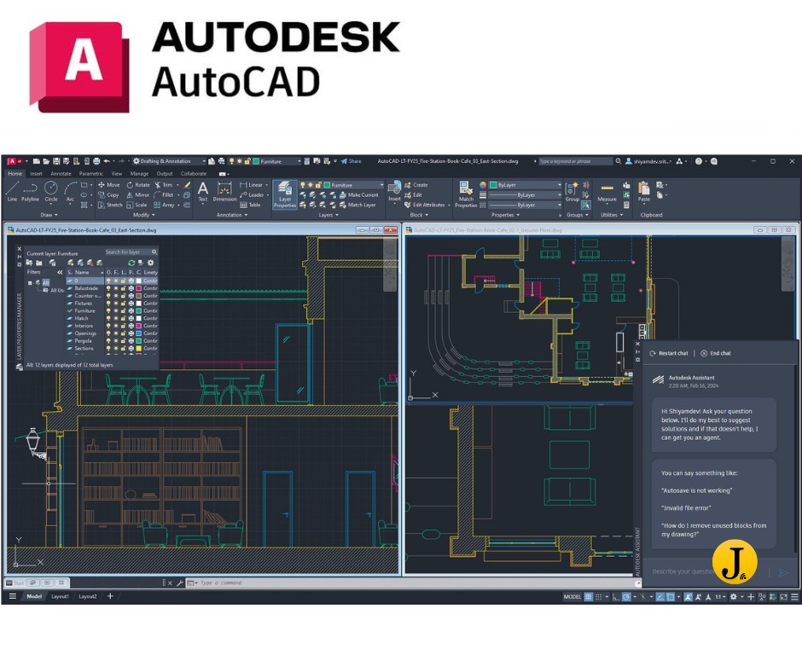Choose the Circle tool
Image resolution: width=802 pixels, height=672 pixels.
click(50, 191)
